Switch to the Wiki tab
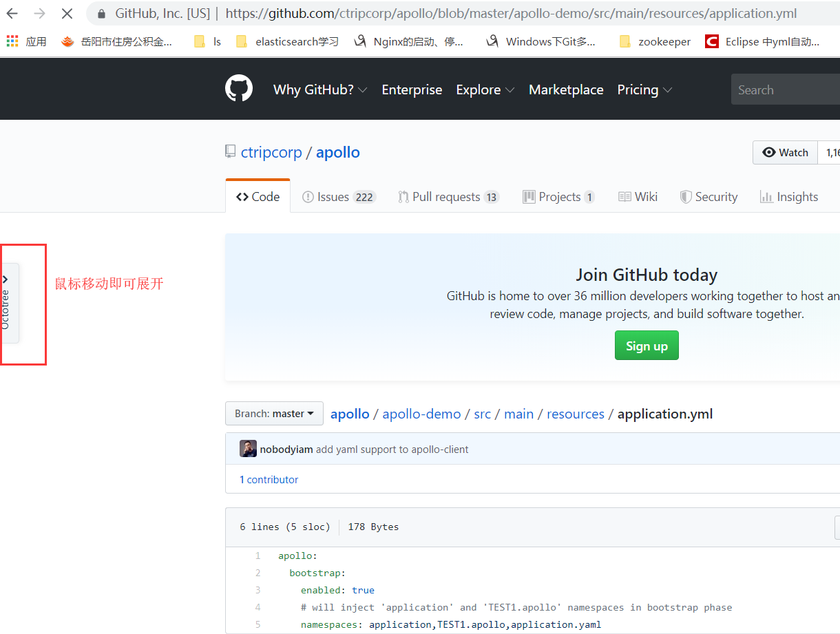The height and width of the screenshot is (634, 840). (638, 197)
